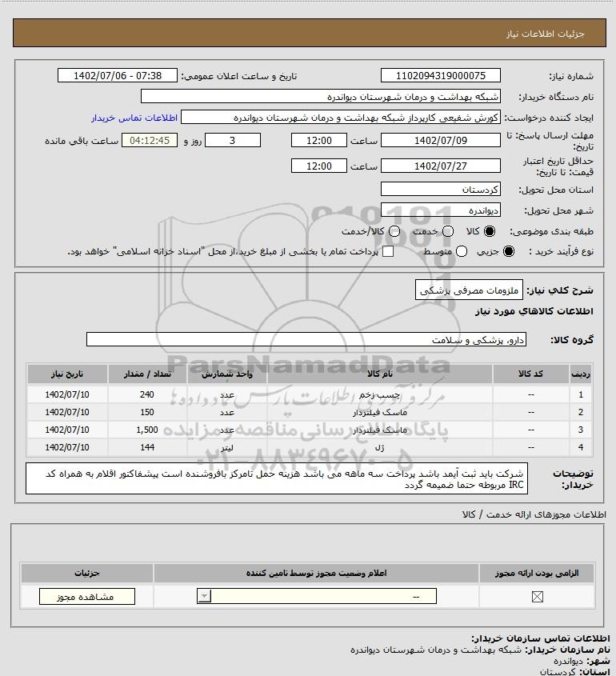Select the کالا radio button
Viewport: 616px width, 676px height.
(490, 231)
